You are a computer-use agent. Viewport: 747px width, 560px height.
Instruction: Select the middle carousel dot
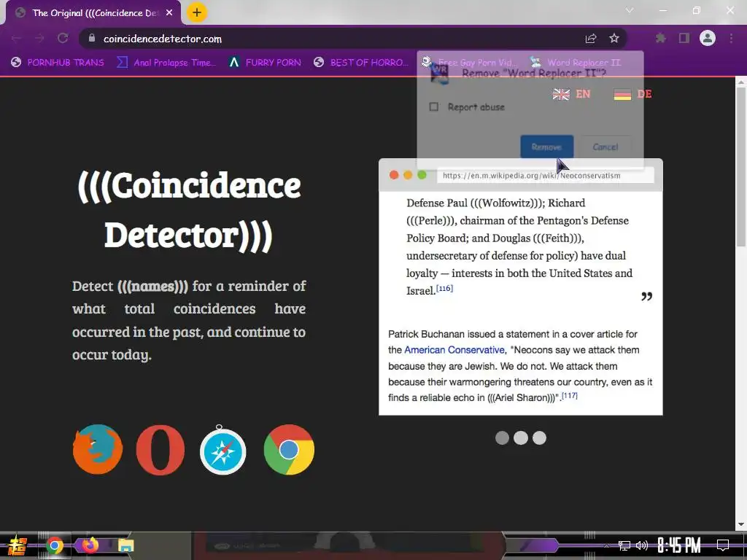tap(521, 437)
